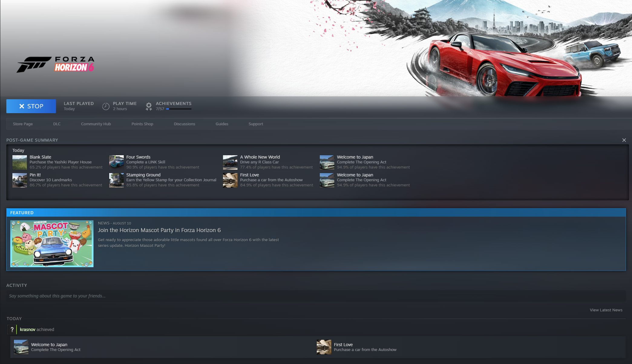Switch to the Discussions tab
The width and height of the screenshot is (632, 364).
(185, 124)
